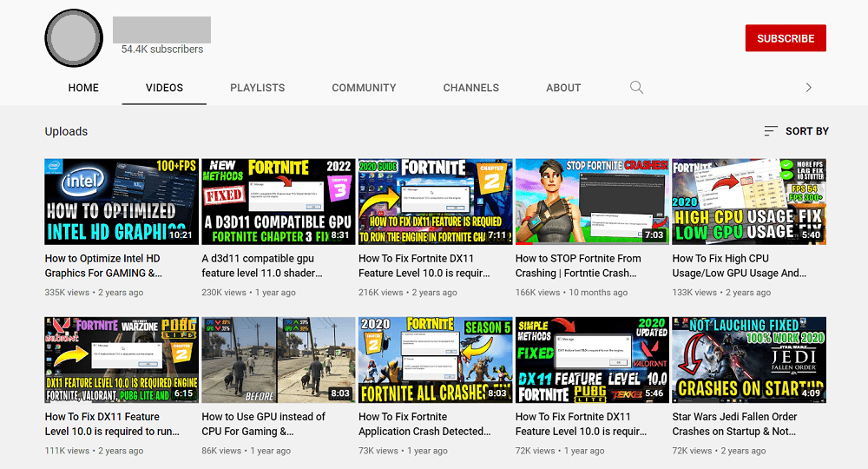Open the Channels tab

(471, 88)
